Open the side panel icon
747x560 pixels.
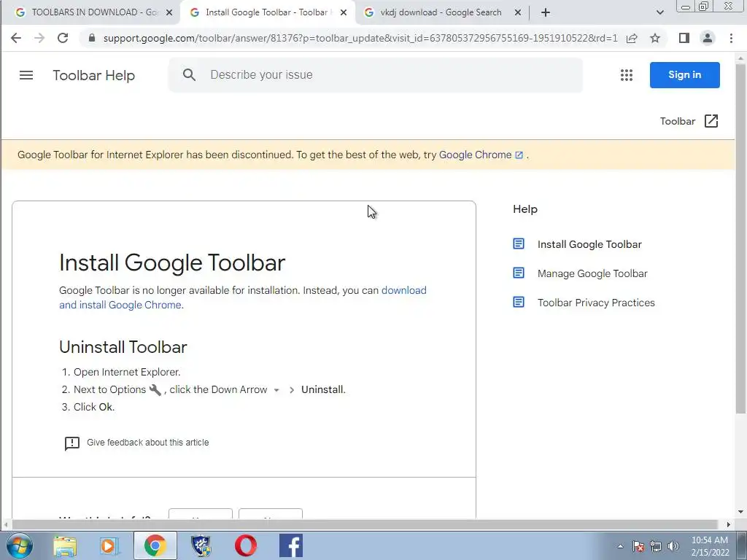point(684,38)
